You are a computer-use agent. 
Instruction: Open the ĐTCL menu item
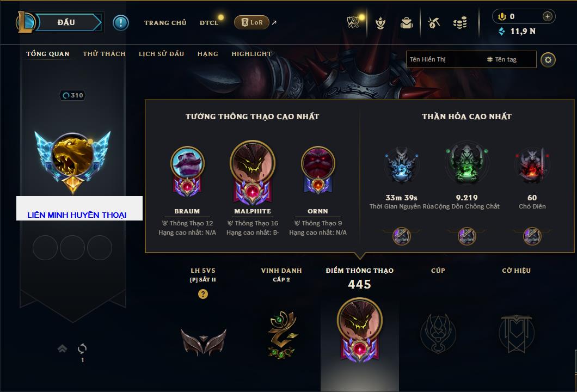point(209,23)
